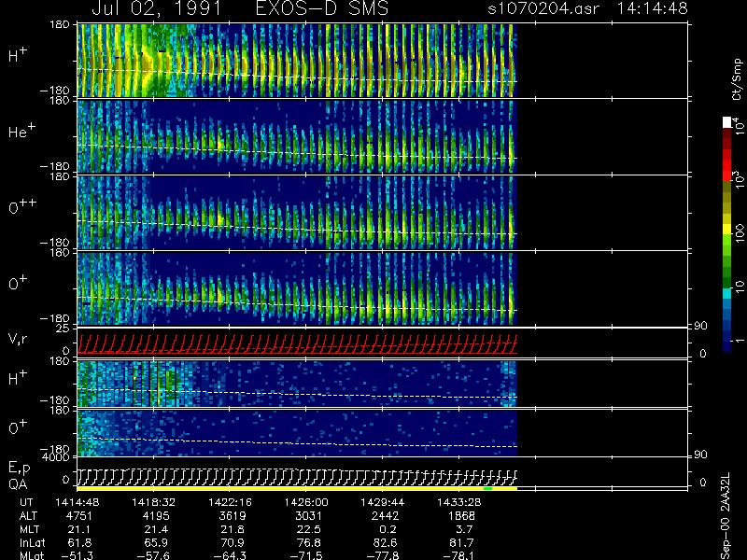747x560 pixels.
Task: Click the MLT value '3.7'
Action: click(465, 529)
